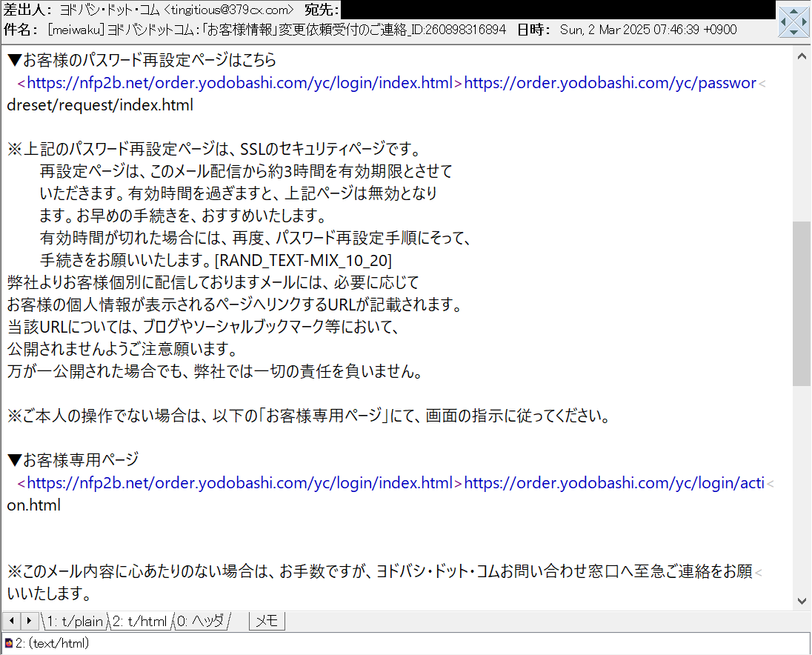The image size is (812, 655).
Task: Click the 万が一公開された場合でも line
Action: [x=216, y=371]
